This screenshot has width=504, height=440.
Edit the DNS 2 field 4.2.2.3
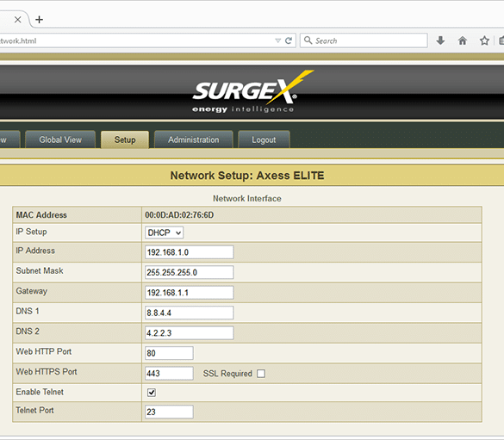[x=190, y=332]
